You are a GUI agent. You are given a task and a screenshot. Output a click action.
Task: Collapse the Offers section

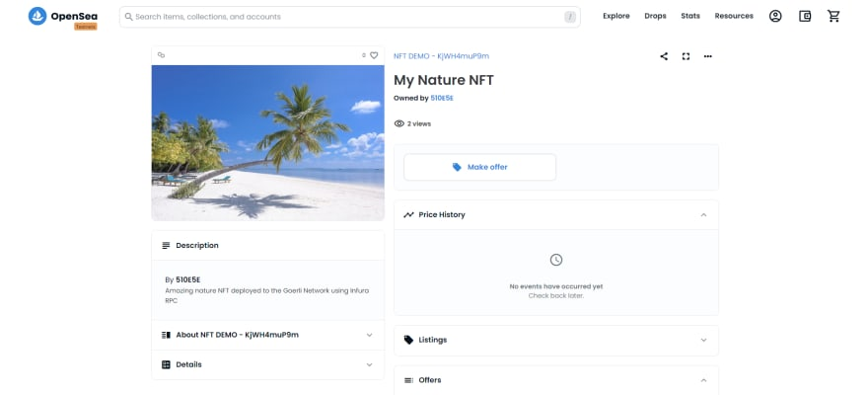point(703,380)
